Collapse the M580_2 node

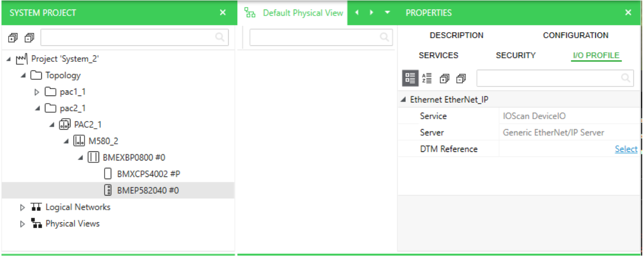[66, 141]
